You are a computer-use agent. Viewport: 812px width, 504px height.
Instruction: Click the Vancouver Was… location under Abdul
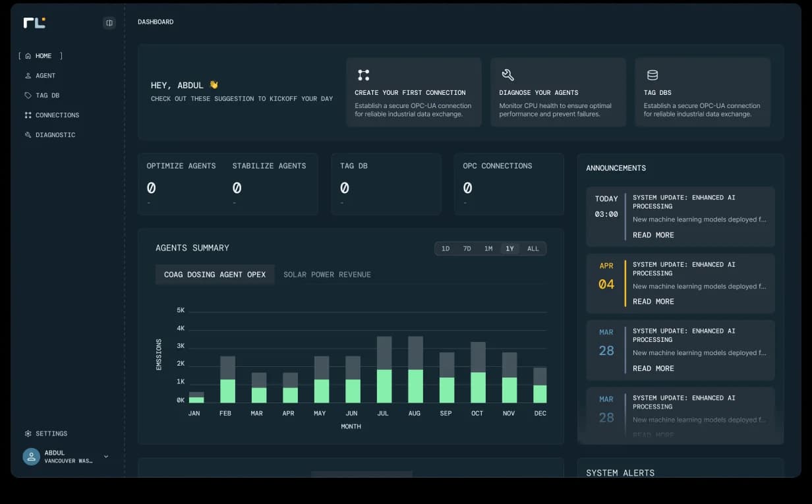(x=69, y=461)
